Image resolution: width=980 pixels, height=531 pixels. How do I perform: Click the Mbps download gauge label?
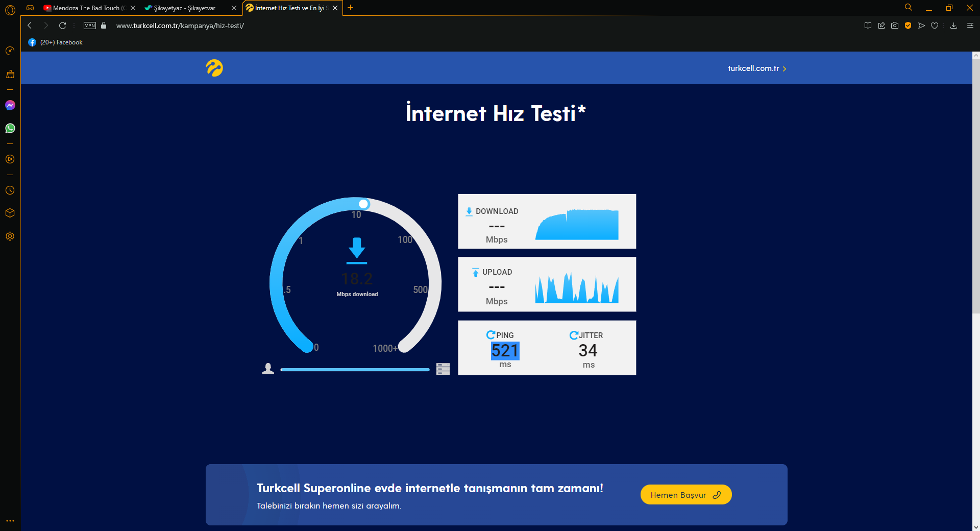pos(357,294)
